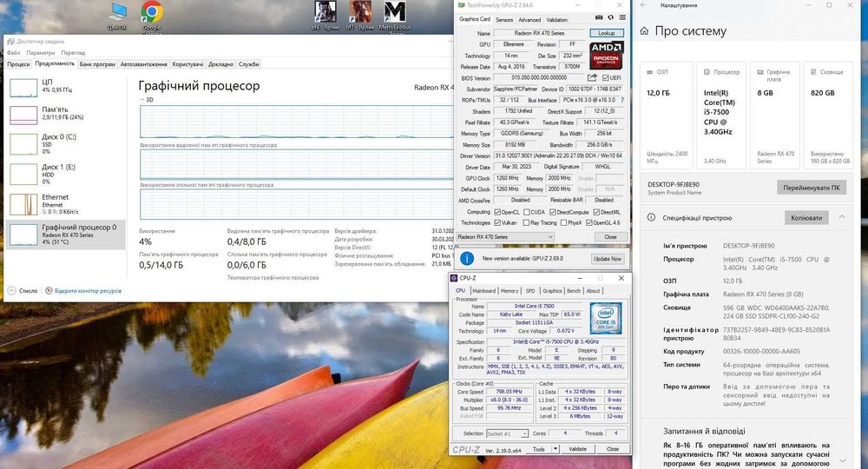
Task: Click the back arrow in Settings window
Action: tap(644, 5)
